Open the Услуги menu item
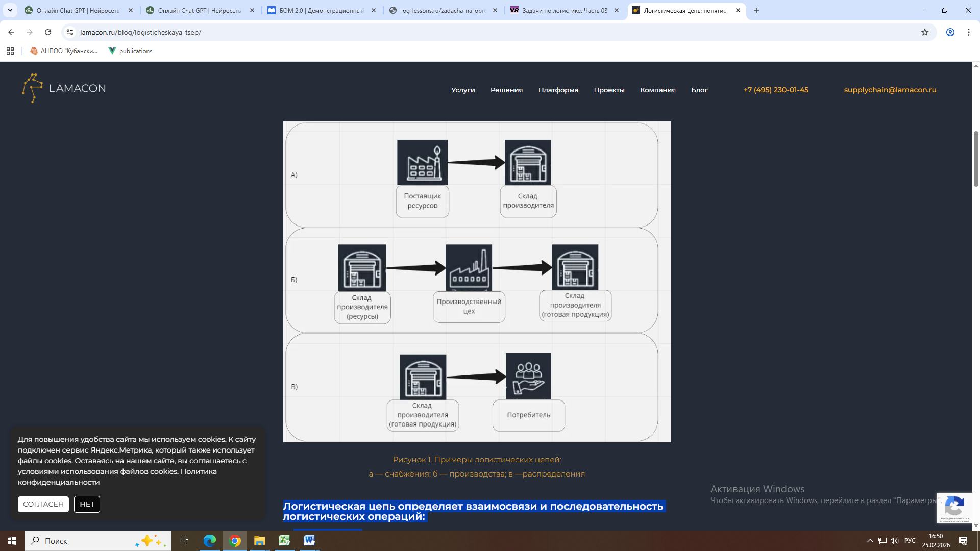This screenshot has width=980, height=551. pos(463,90)
